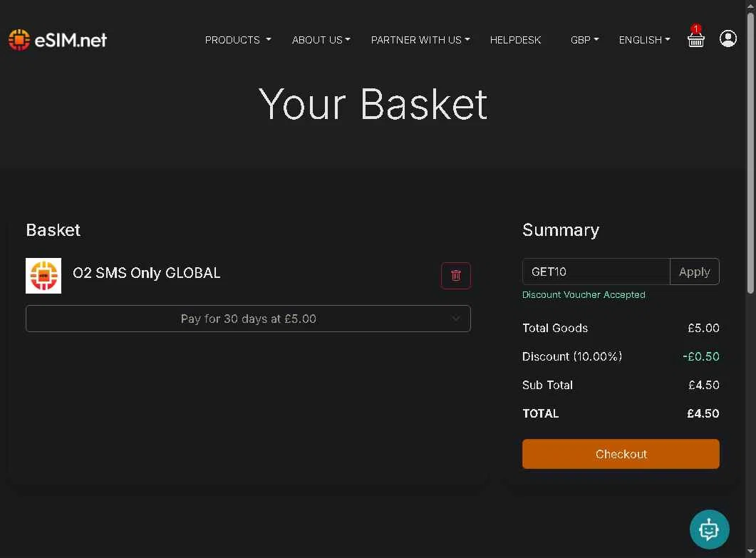Click the O2 SMS Only GLOBAL product thumbnail
The width and height of the screenshot is (756, 558).
pos(43,275)
